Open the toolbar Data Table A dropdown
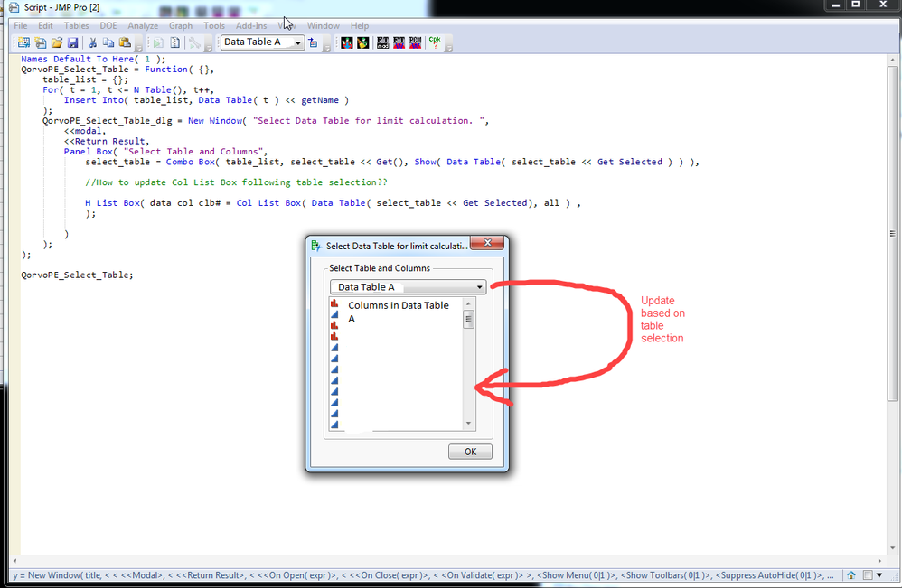This screenshot has height=588, width=902. [298, 42]
